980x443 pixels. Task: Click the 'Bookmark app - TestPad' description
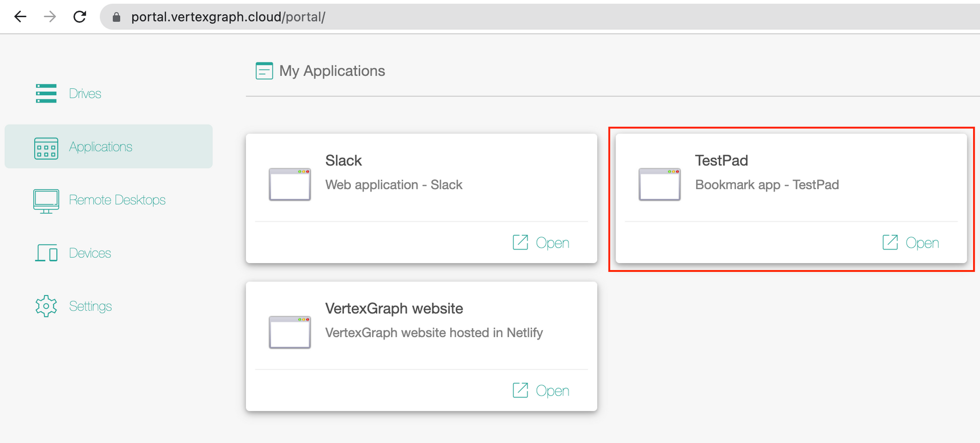coord(767,185)
